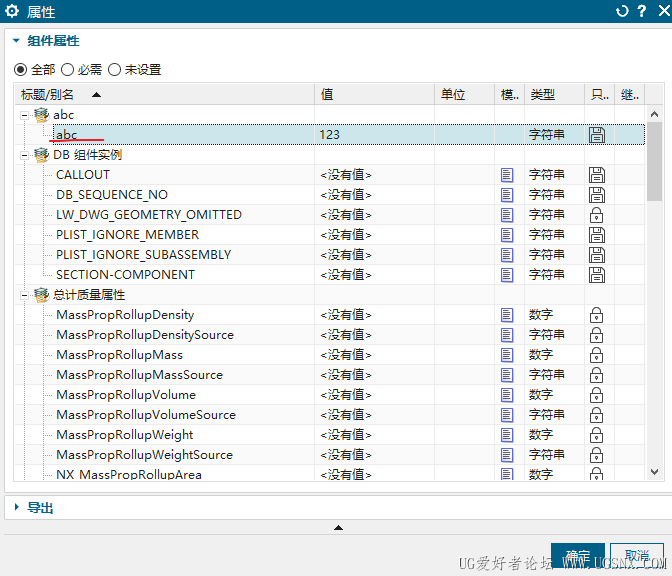Select the 未设置 radio button

click(114, 69)
